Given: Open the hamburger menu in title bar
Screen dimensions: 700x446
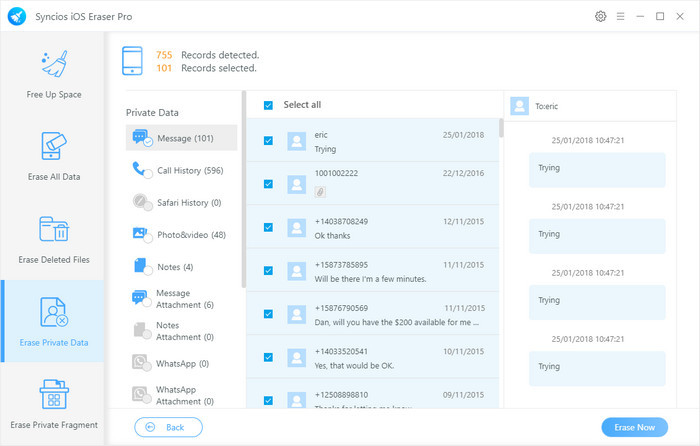Looking at the screenshot, I should coord(621,17).
